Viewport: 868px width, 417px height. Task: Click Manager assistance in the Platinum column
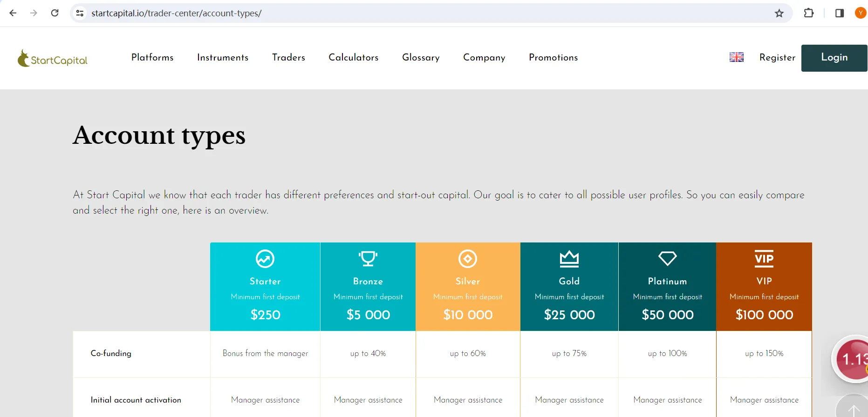[668, 400]
